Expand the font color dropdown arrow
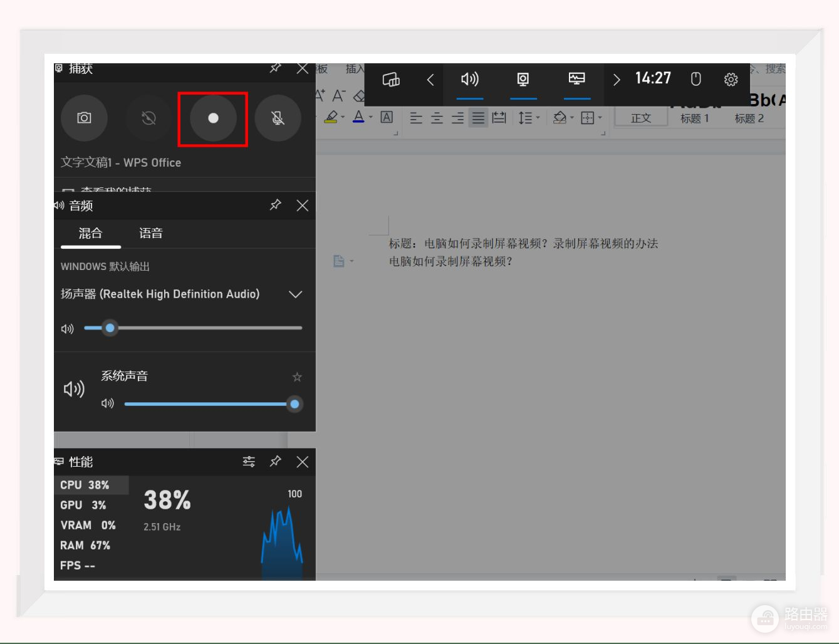 click(x=370, y=117)
